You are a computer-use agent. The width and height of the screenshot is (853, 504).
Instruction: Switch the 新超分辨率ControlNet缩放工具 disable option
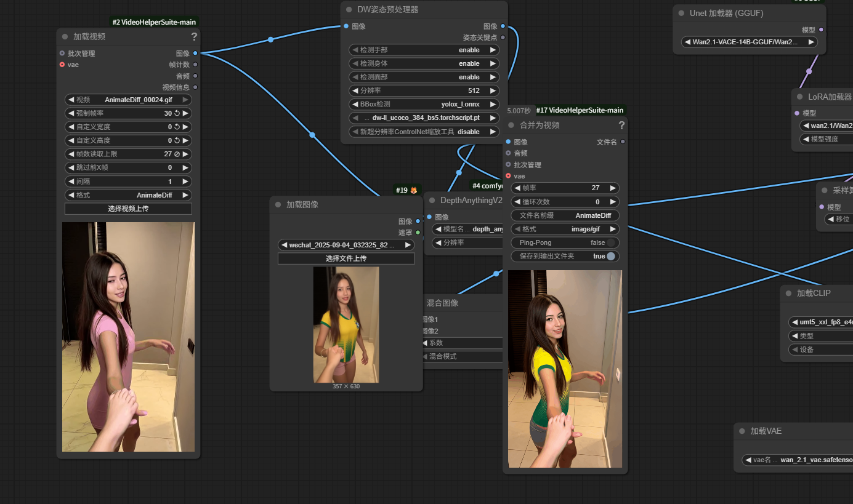[x=424, y=132]
